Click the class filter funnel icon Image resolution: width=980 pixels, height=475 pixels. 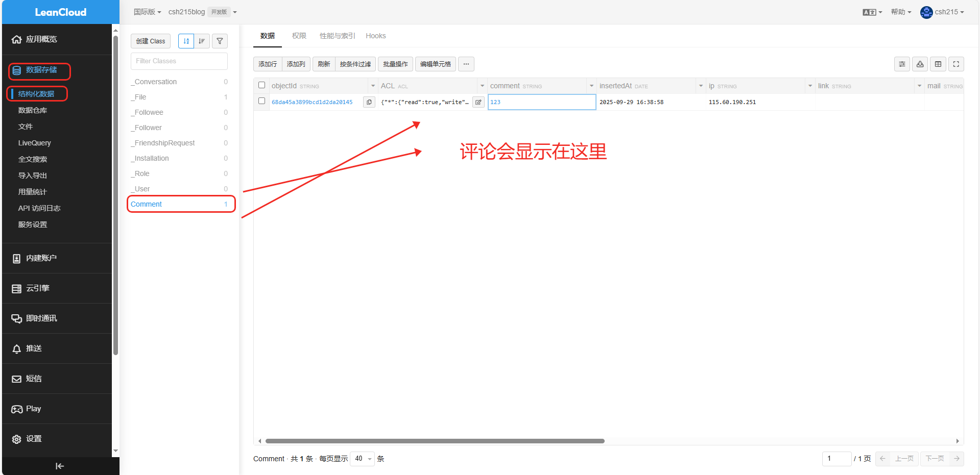[220, 41]
